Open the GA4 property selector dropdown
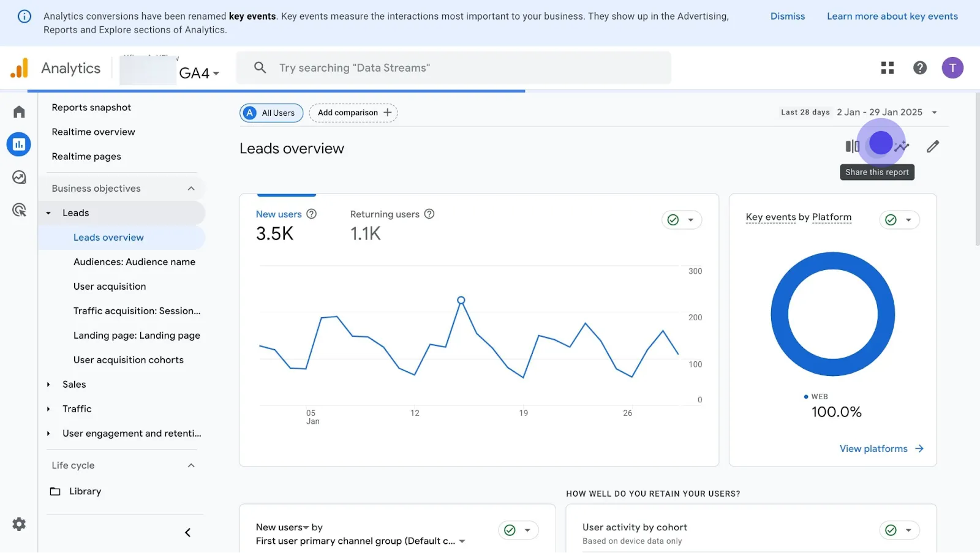 [x=199, y=73]
